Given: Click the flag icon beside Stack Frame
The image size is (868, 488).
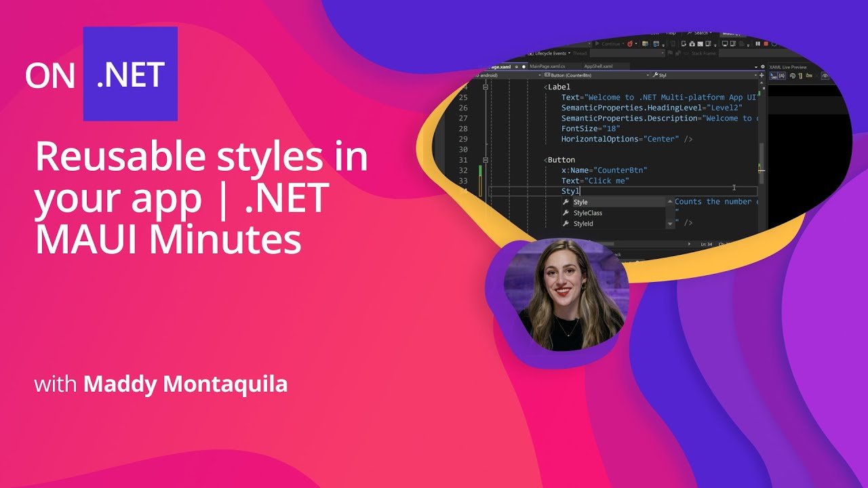Looking at the screenshot, I should click(x=670, y=54).
